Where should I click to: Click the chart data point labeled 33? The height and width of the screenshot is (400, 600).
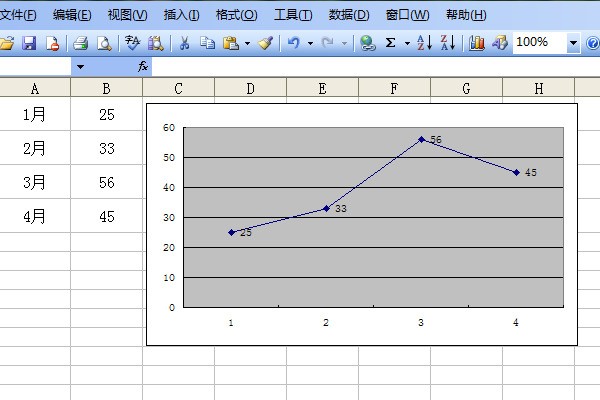326,208
